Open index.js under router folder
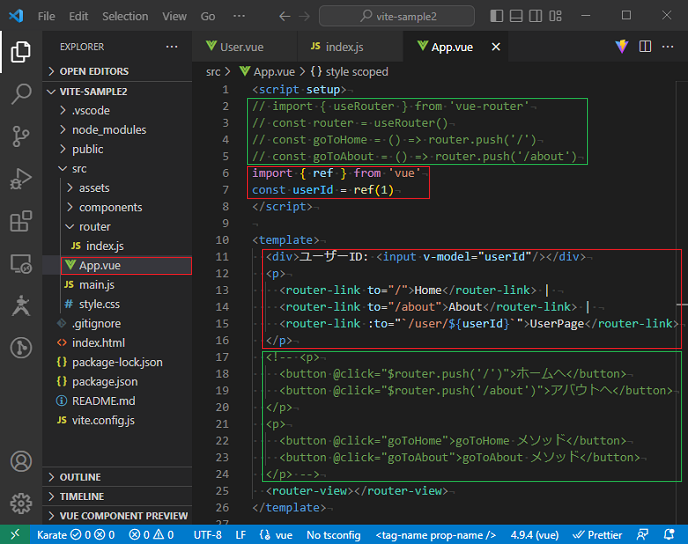The image size is (688, 544). coord(117,246)
